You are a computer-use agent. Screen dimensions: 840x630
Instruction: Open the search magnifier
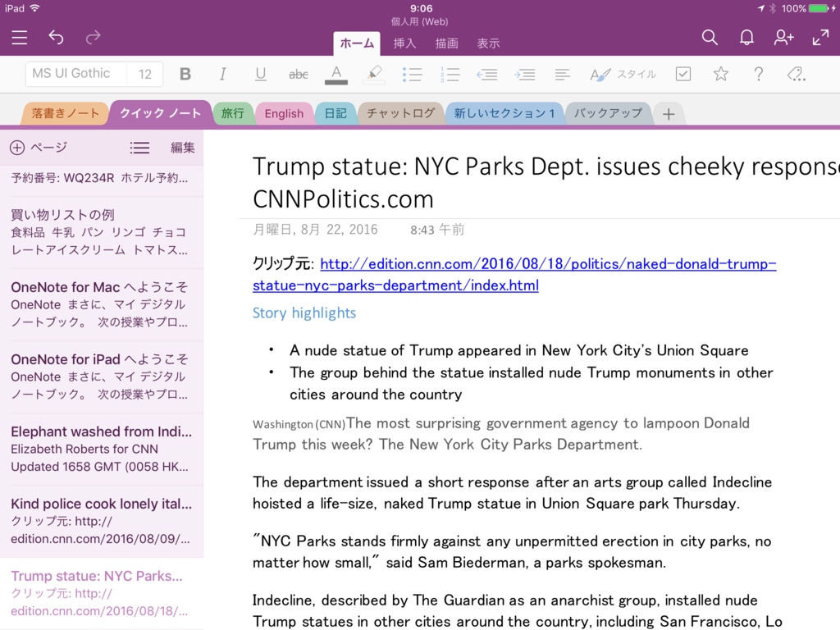click(710, 37)
